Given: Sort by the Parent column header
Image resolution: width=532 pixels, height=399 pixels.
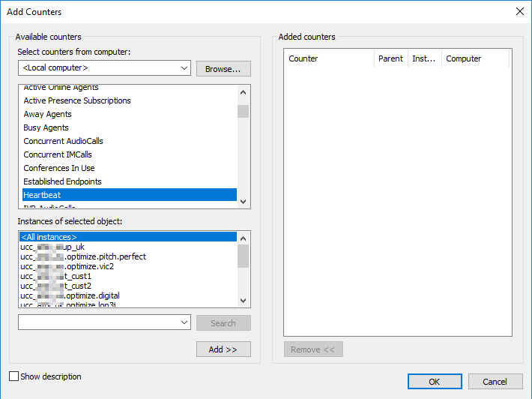Looking at the screenshot, I should [x=391, y=58].
